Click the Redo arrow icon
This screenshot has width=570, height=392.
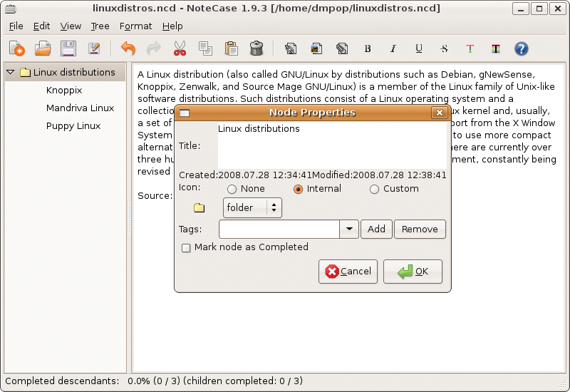tap(154, 48)
